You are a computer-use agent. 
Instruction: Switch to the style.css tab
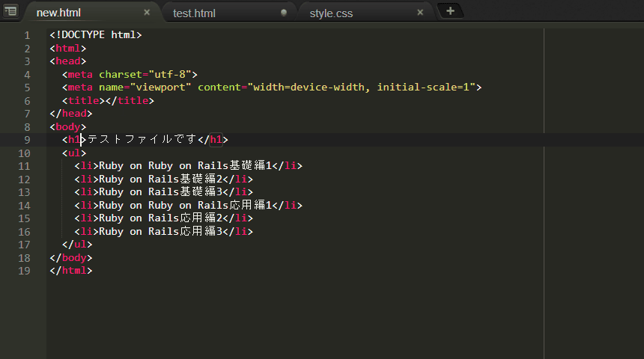pyautogui.click(x=331, y=13)
